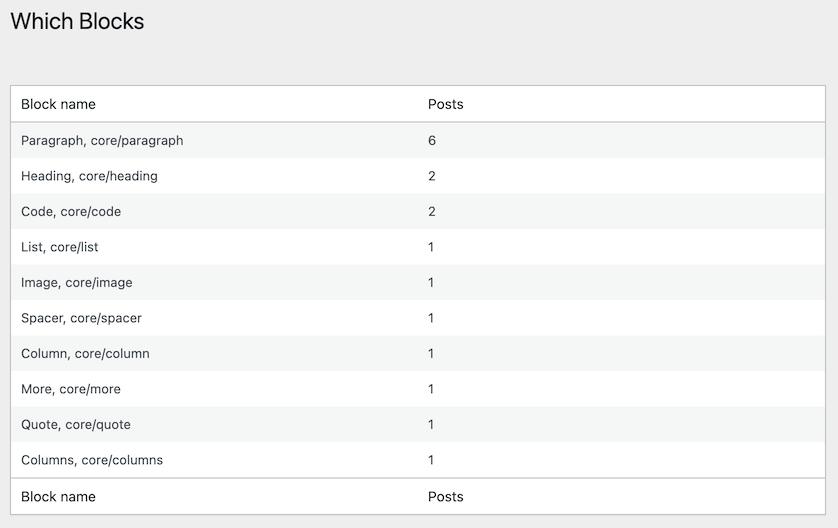The image size is (838, 528).
Task: Select the Quote, core/quote row
Action: click(418, 424)
